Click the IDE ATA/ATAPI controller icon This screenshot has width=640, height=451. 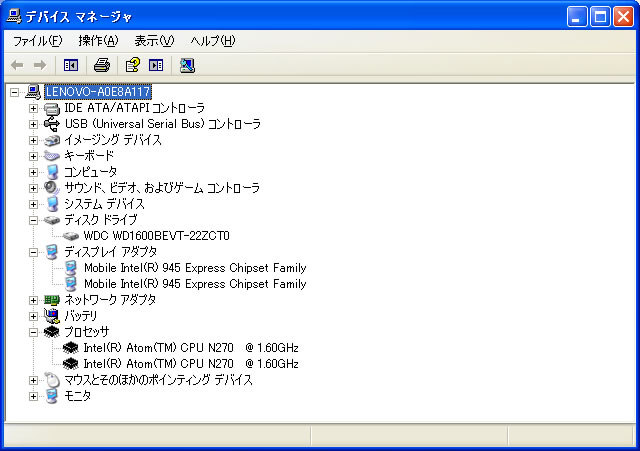tap(52, 109)
